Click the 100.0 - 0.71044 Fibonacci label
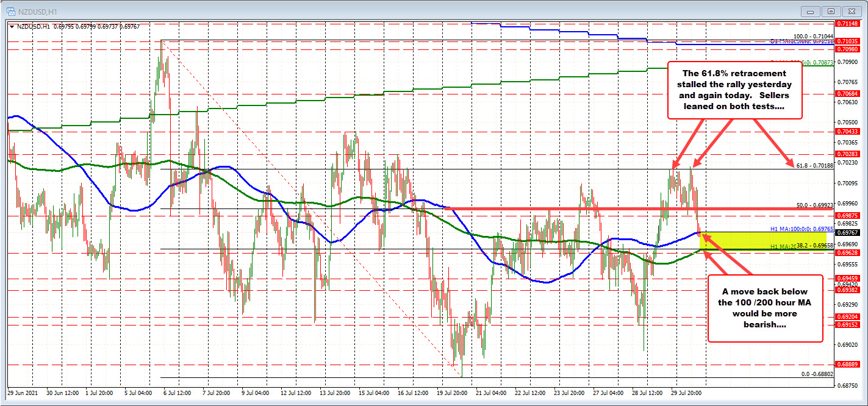Screen dimensions: 868x406 (813, 37)
